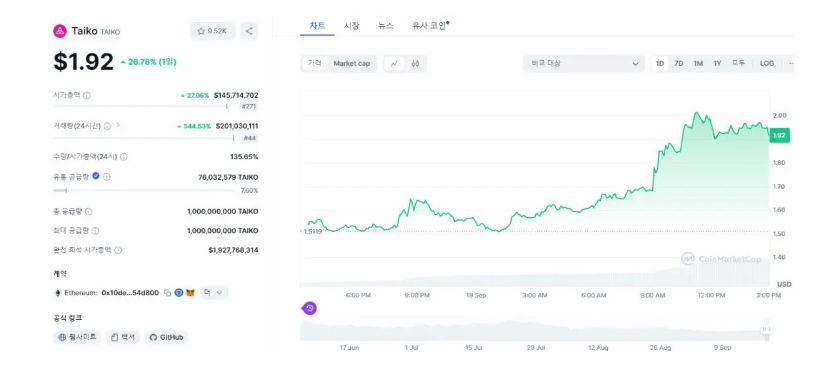Enable LOG scale on chart
836x387 pixels.
click(767, 63)
